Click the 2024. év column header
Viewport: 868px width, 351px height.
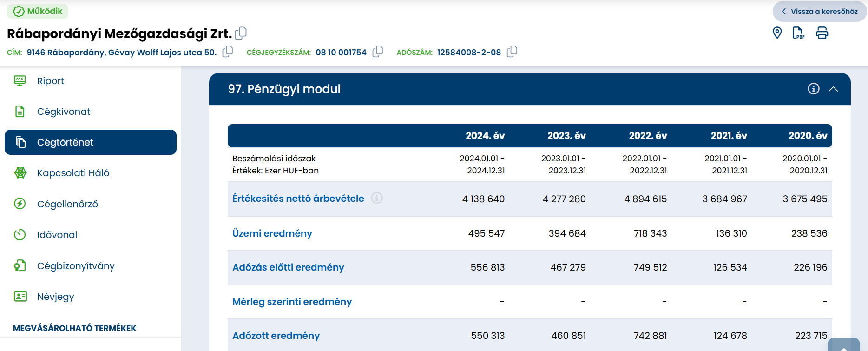click(x=485, y=136)
